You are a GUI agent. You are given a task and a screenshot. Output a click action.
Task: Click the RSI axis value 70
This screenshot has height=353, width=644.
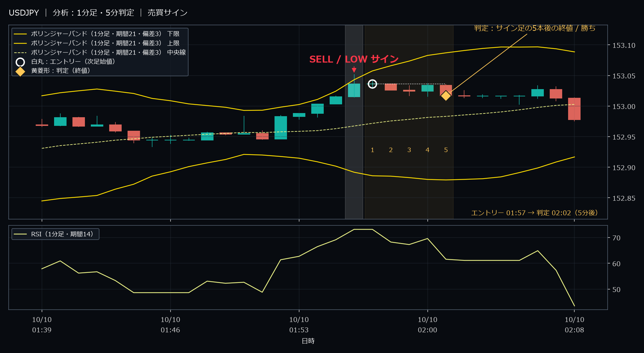[x=616, y=238]
